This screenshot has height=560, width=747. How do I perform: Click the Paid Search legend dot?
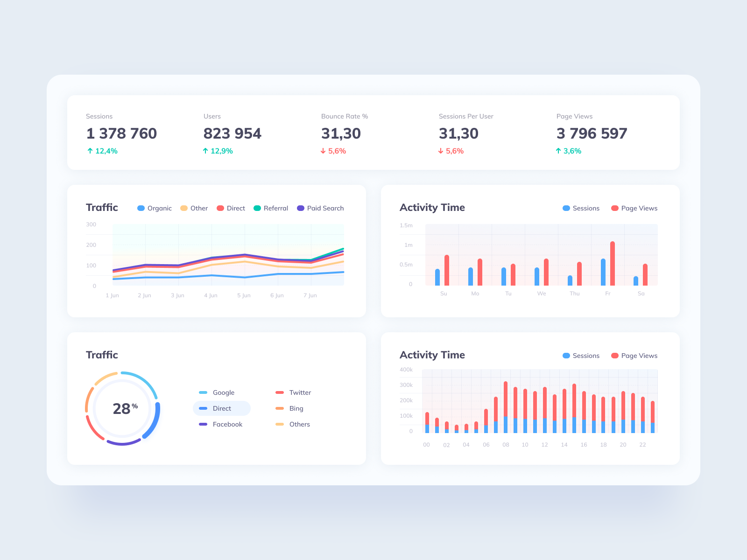pyautogui.click(x=300, y=208)
